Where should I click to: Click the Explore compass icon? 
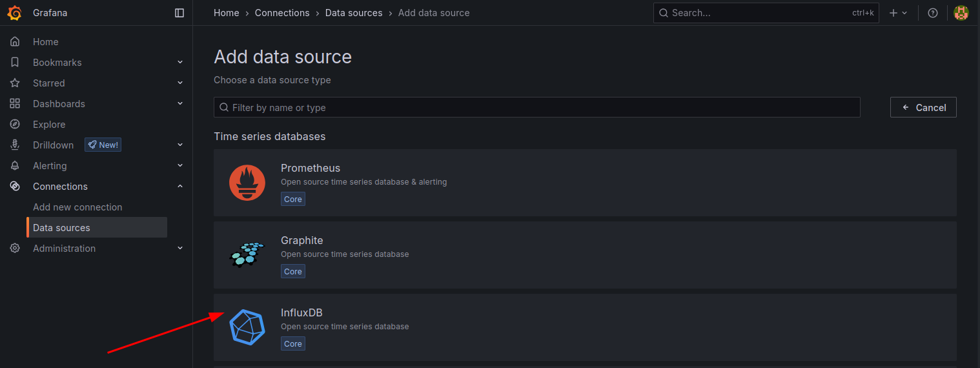click(15, 125)
